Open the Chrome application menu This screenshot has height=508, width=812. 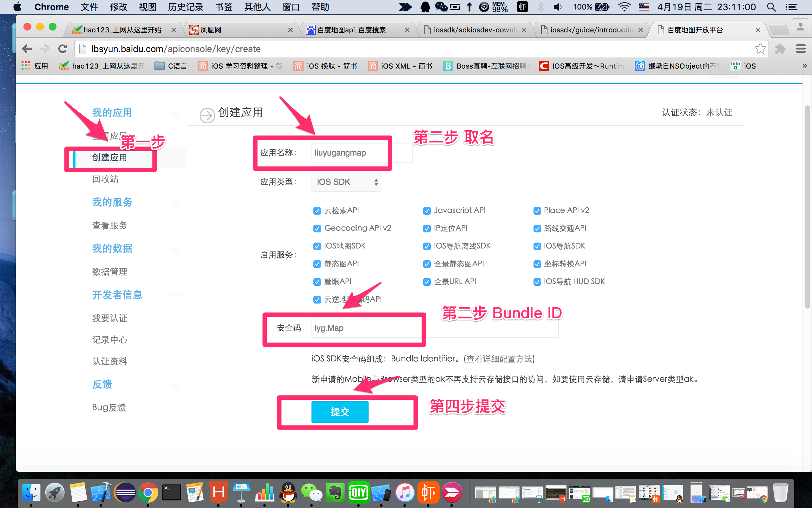51,7
